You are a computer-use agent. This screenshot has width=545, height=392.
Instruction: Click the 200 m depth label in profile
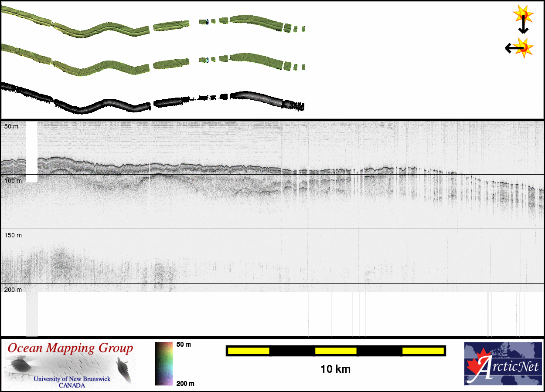coord(13,290)
